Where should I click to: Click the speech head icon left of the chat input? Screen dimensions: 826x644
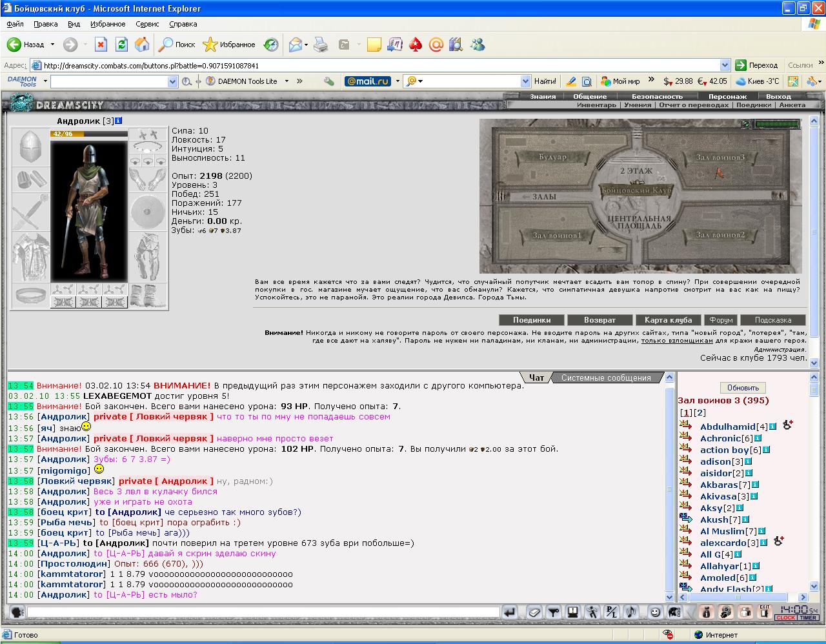17,612
